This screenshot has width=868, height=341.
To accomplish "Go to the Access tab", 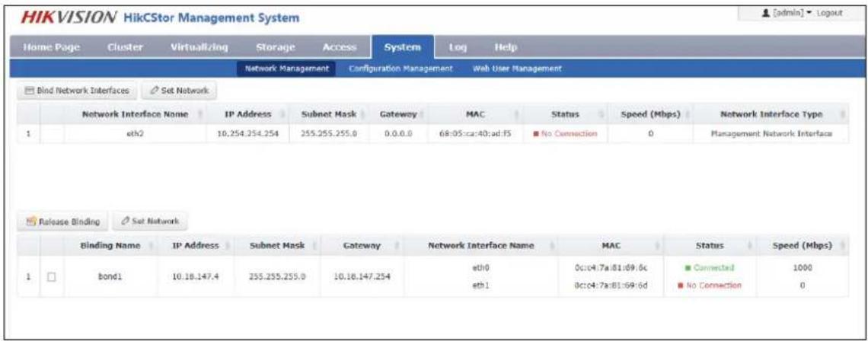I will pyautogui.click(x=340, y=48).
